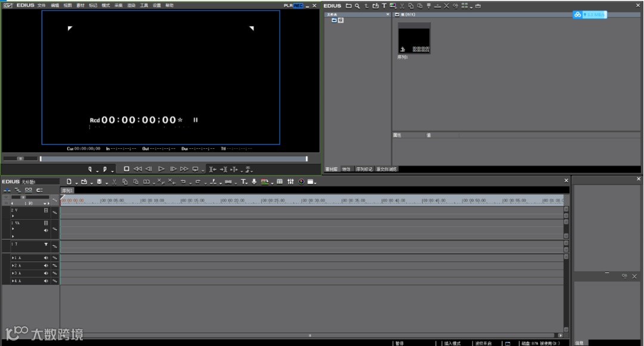Click the open project icon in timeline toolbar

point(84,182)
